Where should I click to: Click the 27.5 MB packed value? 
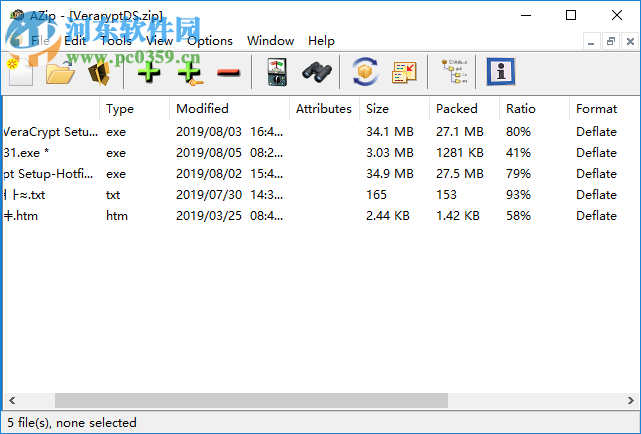[459, 174]
